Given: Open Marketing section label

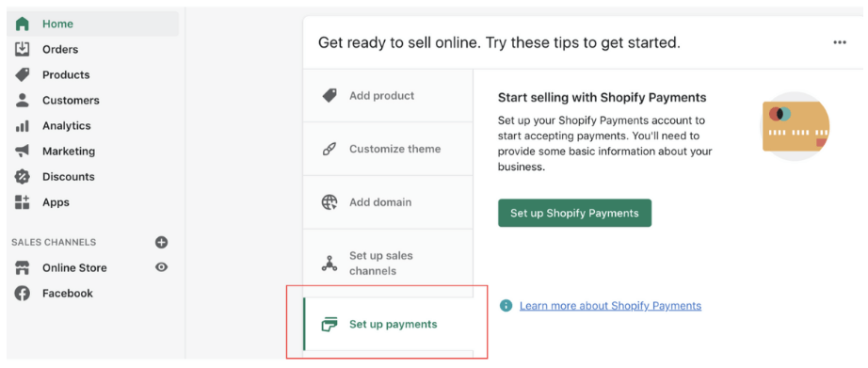Looking at the screenshot, I should coord(69,152).
